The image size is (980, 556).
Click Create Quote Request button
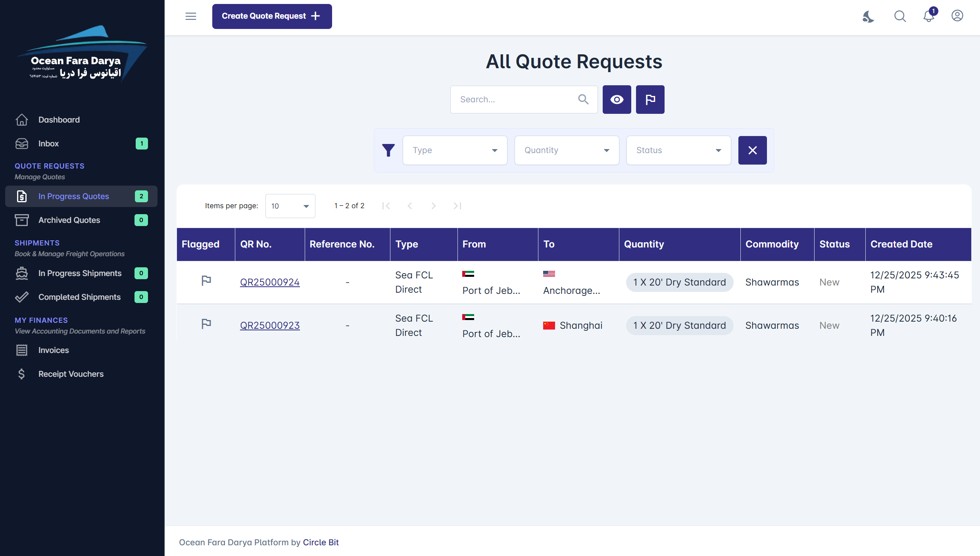[272, 16]
